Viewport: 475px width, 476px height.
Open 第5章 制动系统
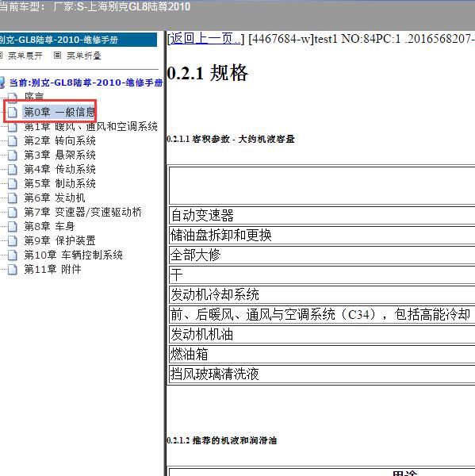click(x=59, y=183)
